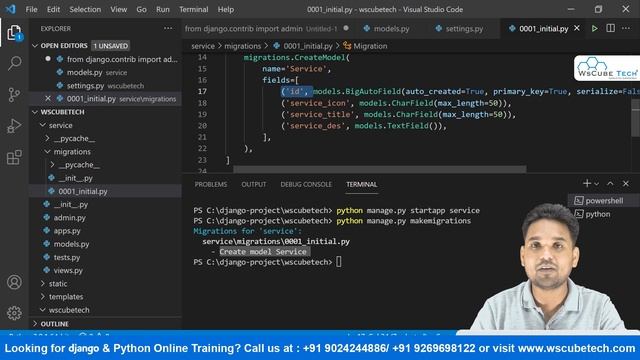Open the Search view in activity bar
Screen dimensions: 640x360
(14, 63)
